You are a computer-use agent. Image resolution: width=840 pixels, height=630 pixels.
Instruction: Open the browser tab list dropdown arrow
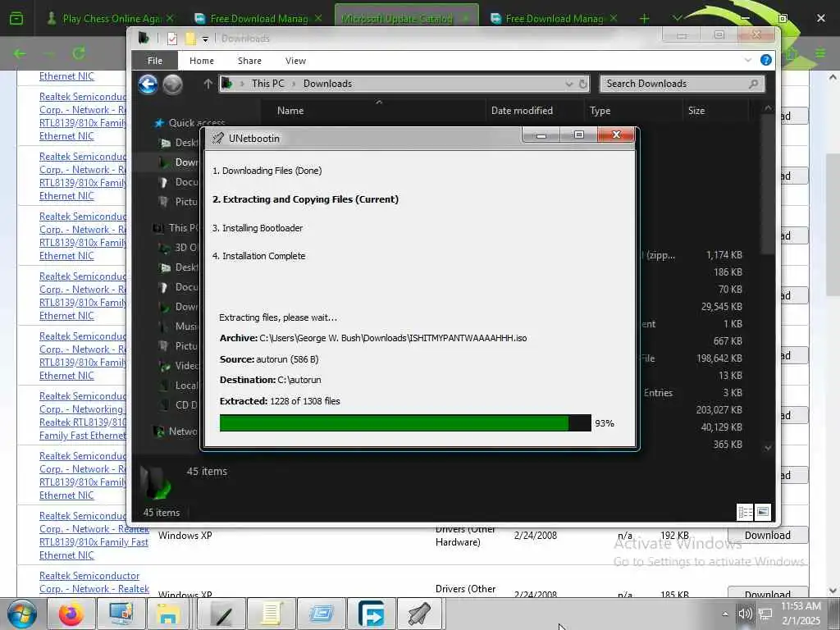pyautogui.click(x=677, y=18)
